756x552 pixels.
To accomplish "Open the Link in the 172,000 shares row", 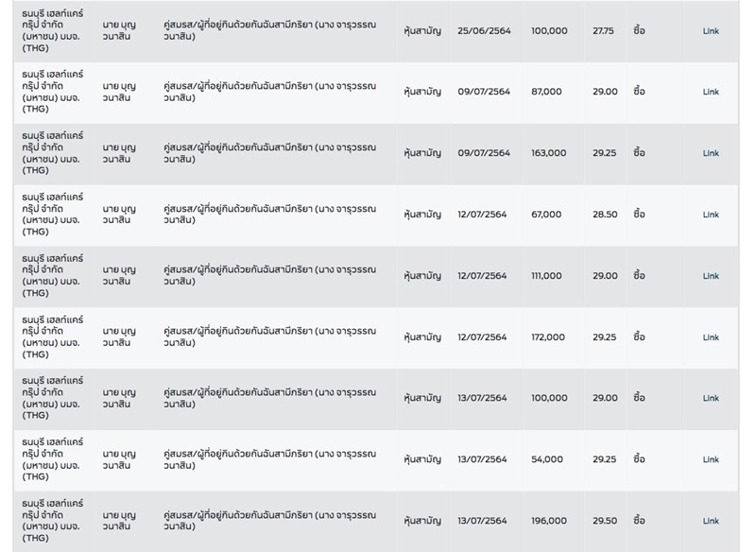I will 711,337.
